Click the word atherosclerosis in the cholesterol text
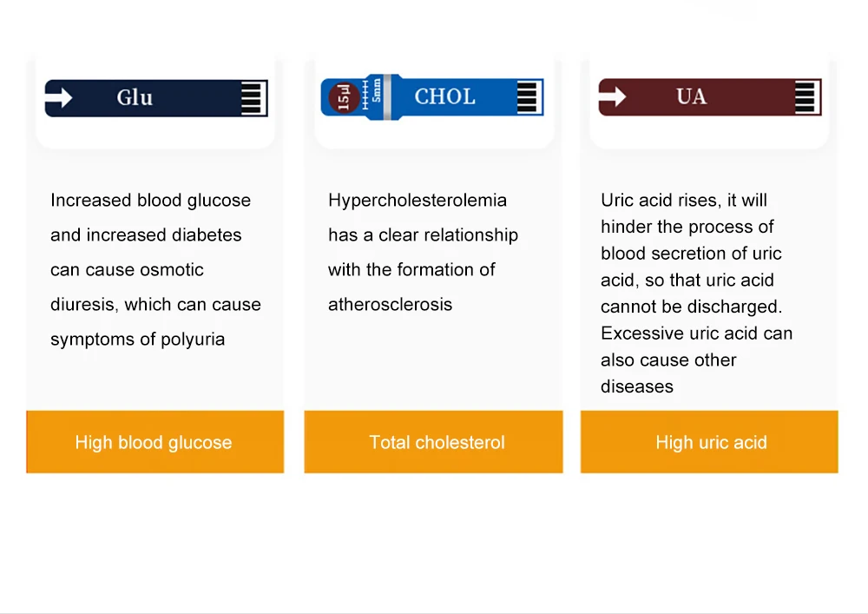 pos(390,304)
